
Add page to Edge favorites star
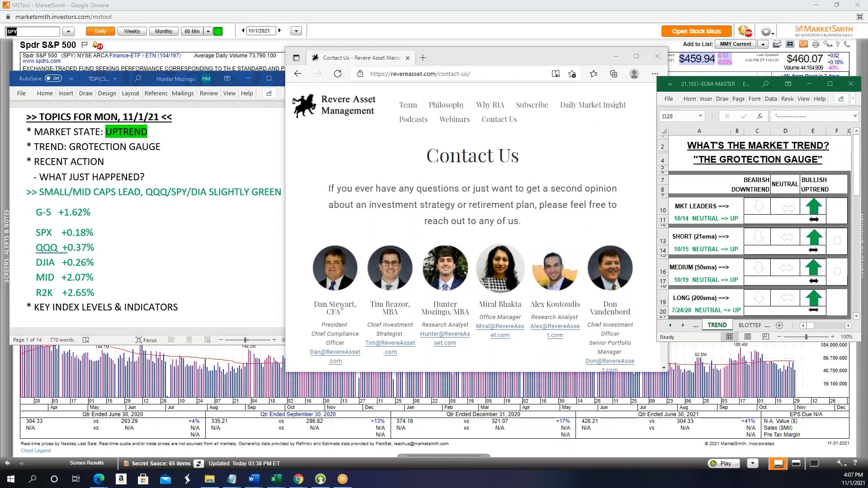572,74
